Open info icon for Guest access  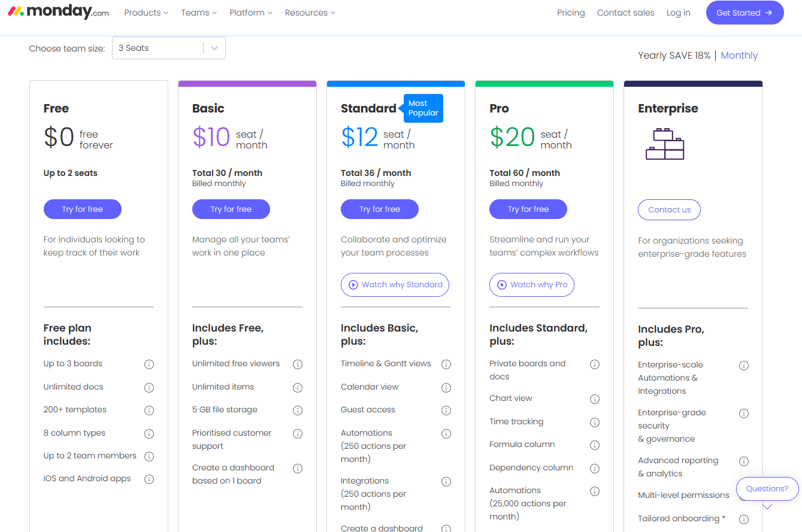click(446, 411)
